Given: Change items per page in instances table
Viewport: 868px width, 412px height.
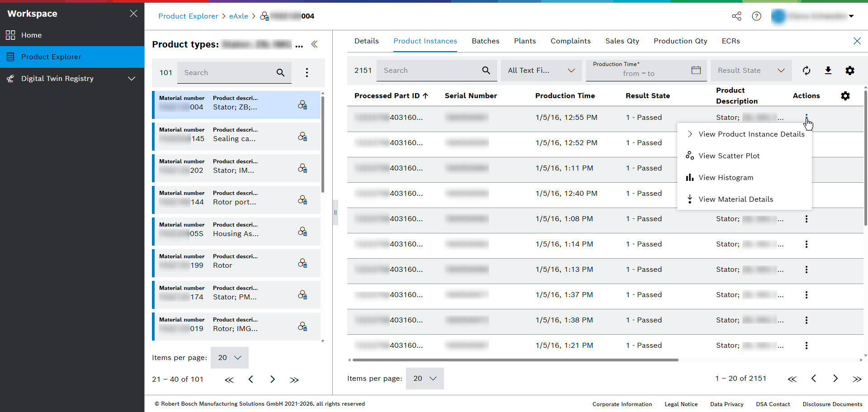Looking at the screenshot, I should (425, 379).
